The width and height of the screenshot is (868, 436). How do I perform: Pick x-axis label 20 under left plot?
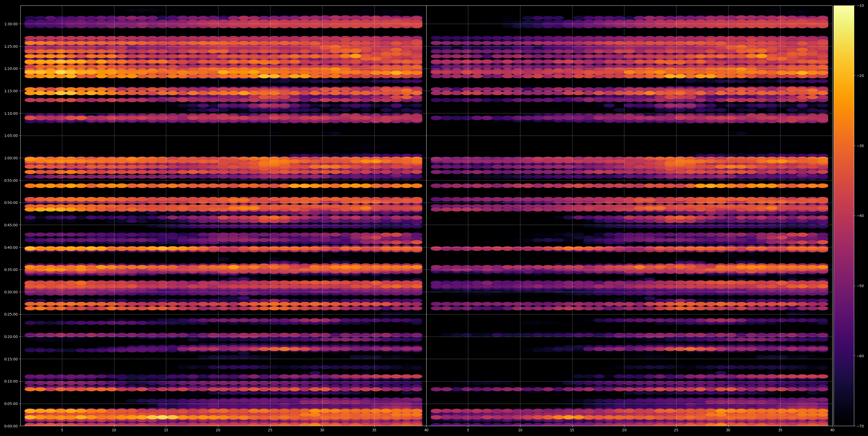pyautogui.click(x=218, y=430)
